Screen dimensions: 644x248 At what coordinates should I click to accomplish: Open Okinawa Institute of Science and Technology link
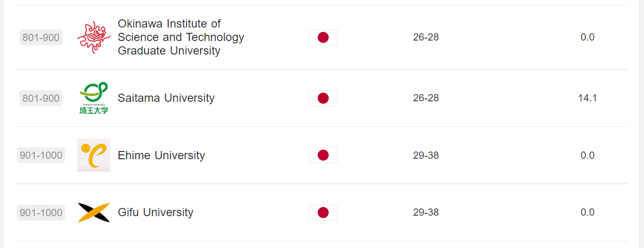[181, 37]
